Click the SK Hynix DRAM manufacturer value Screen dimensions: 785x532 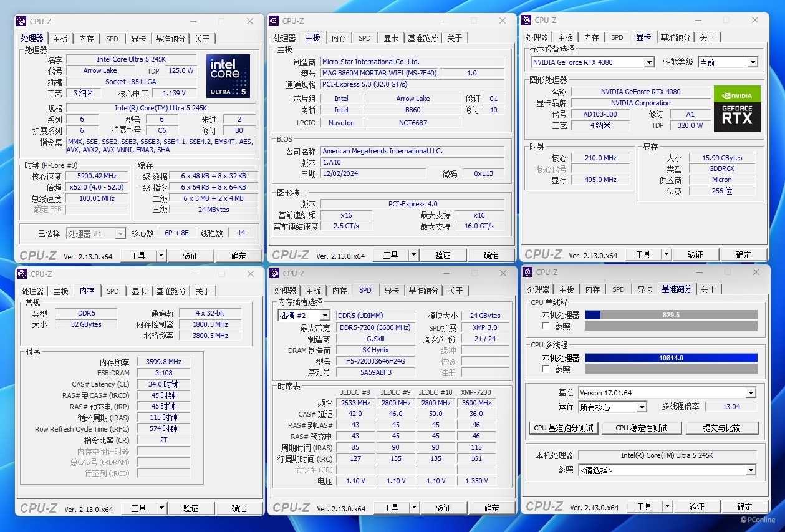coord(375,350)
